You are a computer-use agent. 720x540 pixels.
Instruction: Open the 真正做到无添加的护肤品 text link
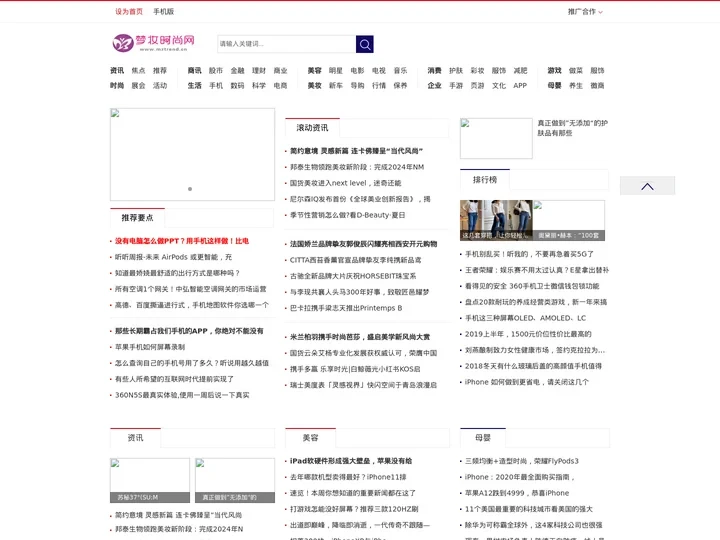[x=573, y=128]
